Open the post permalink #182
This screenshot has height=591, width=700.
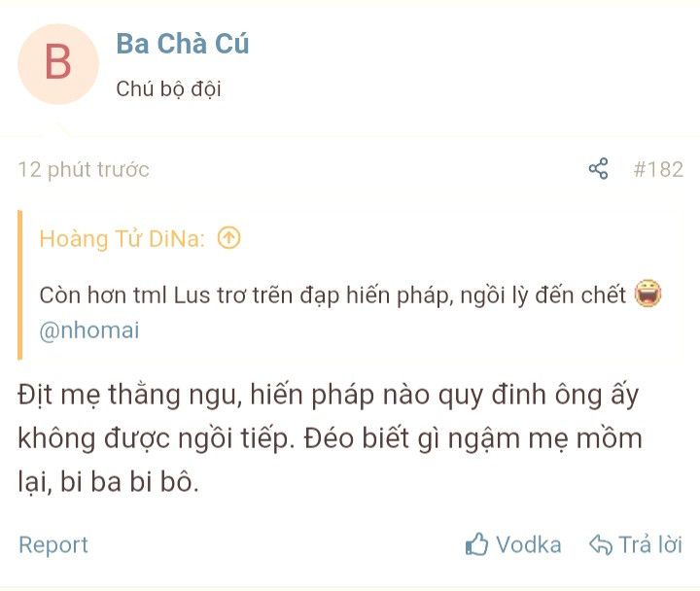point(658,169)
